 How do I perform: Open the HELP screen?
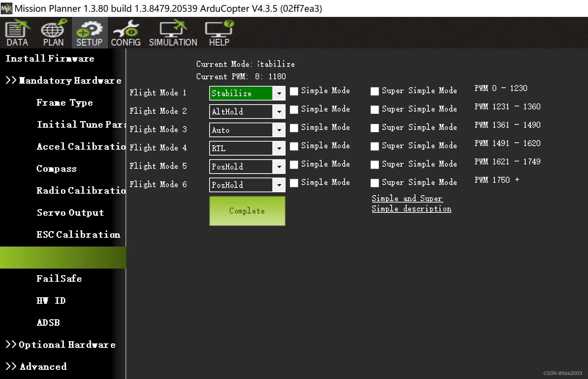pos(219,33)
